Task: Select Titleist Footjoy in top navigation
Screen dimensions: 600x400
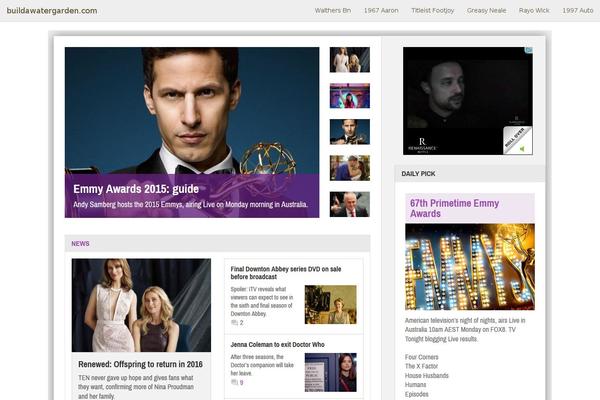Action: coord(432,11)
